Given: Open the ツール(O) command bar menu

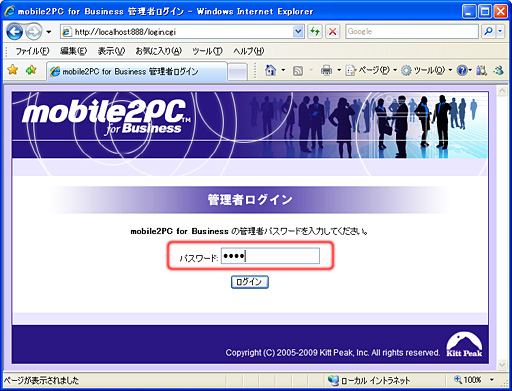Looking at the screenshot, I should point(426,70).
